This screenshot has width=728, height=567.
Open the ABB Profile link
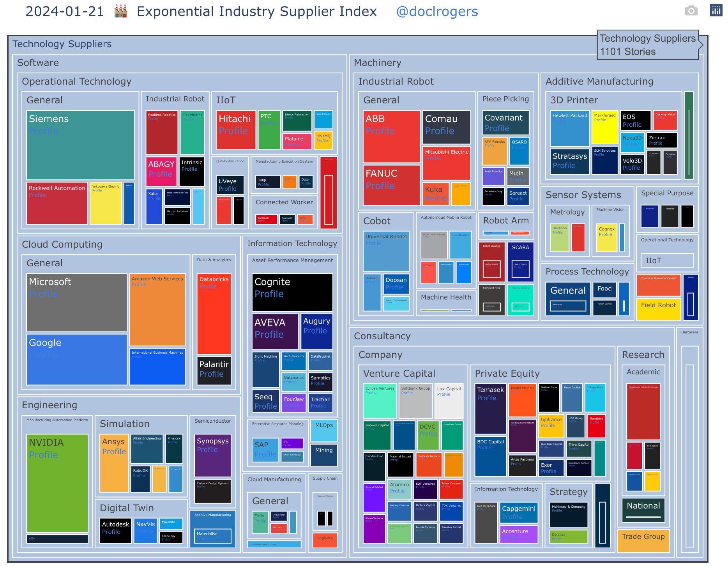tap(380, 131)
